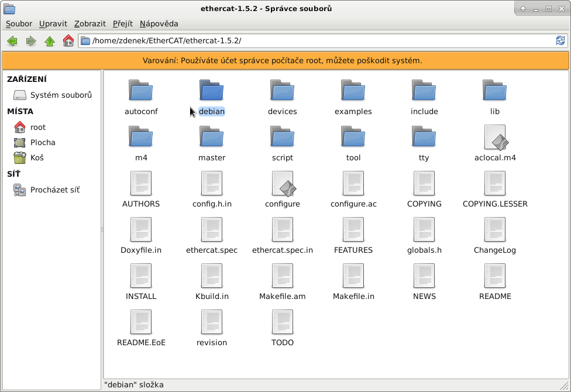Click the Forward navigation arrow
The width and height of the screenshot is (571, 392).
pos(31,41)
